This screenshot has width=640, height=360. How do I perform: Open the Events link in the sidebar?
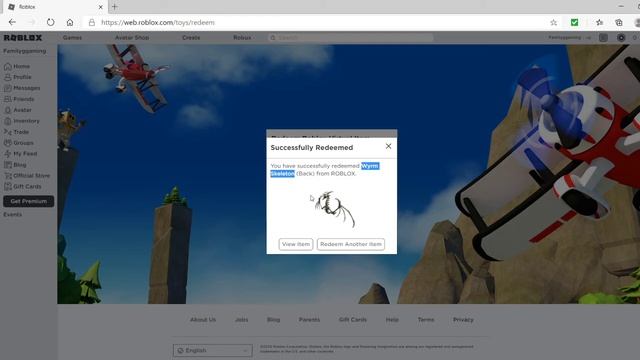pyautogui.click(x=13, y=214)
